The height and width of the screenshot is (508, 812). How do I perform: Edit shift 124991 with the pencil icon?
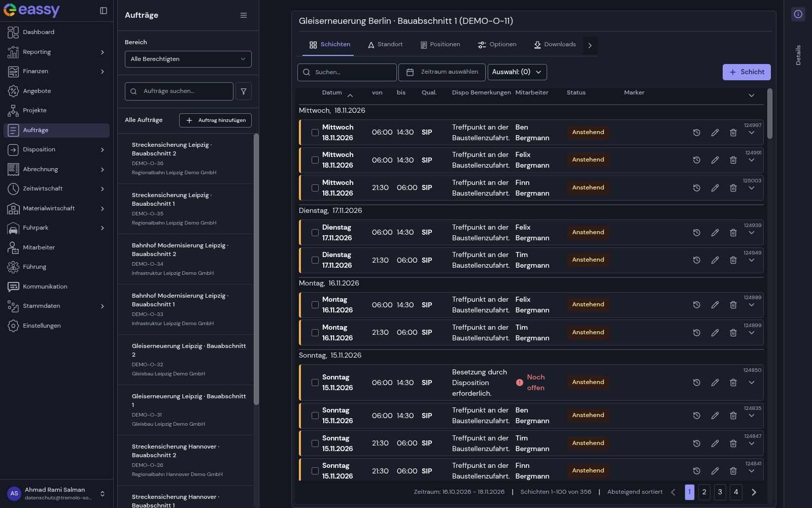(x=715, y=160)
